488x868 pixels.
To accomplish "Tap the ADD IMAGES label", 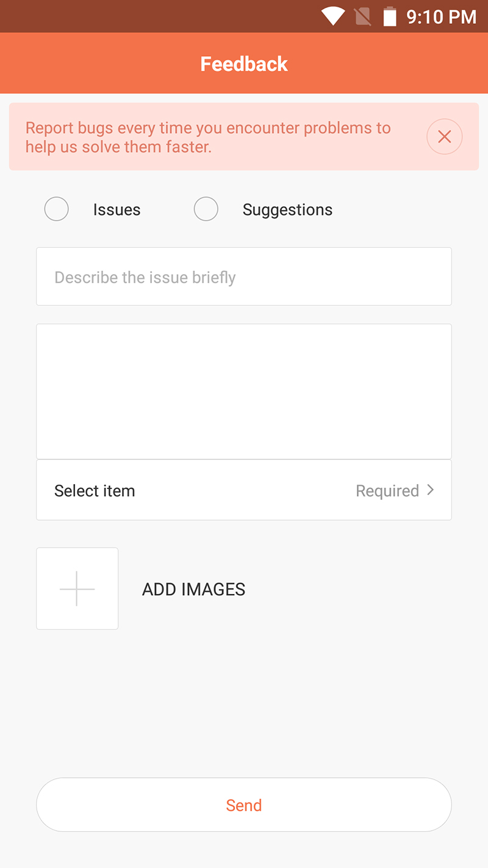I will (193, 589).
